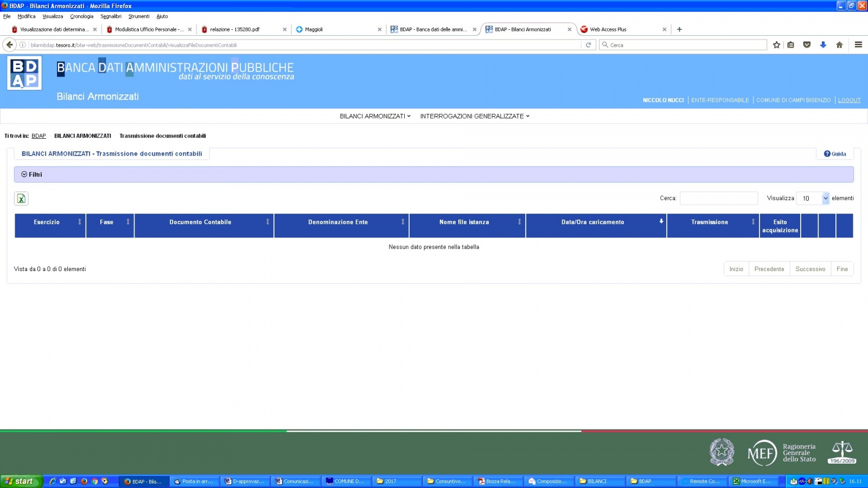Open the Firefox downloads arrow
The width and height of the screenshot is (868, 488).
pyautogui.click(x=823, y=45)
